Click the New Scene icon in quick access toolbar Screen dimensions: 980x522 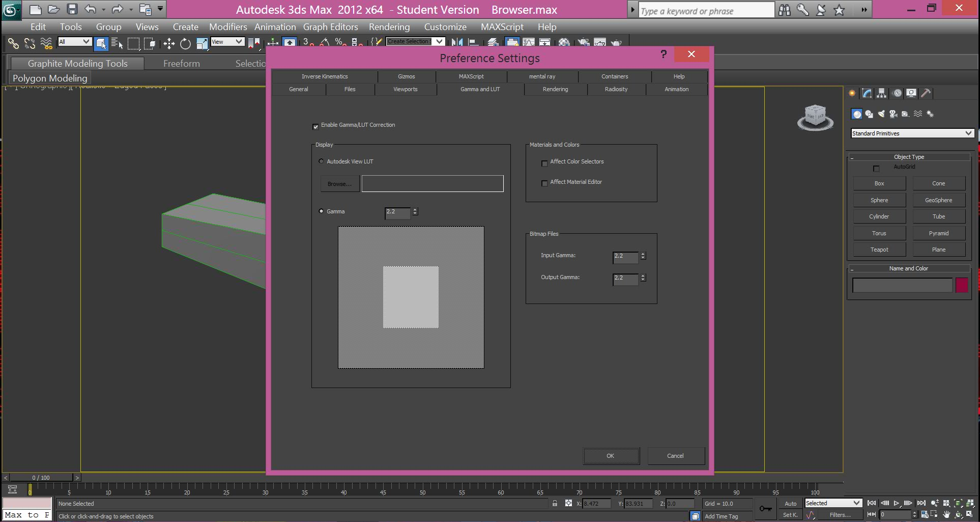click(35, 9)
